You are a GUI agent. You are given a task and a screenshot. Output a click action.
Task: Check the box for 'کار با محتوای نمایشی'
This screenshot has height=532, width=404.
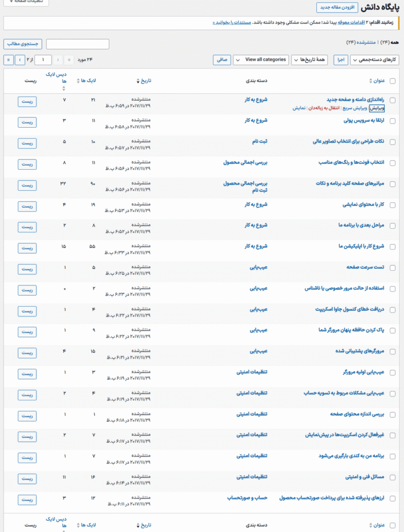point(393,205)
